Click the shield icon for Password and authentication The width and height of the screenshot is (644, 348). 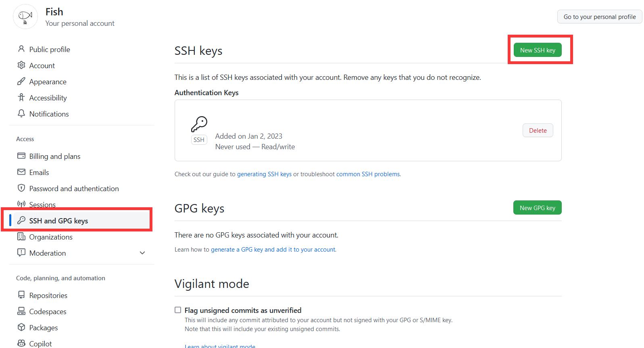tap(21, 188)
